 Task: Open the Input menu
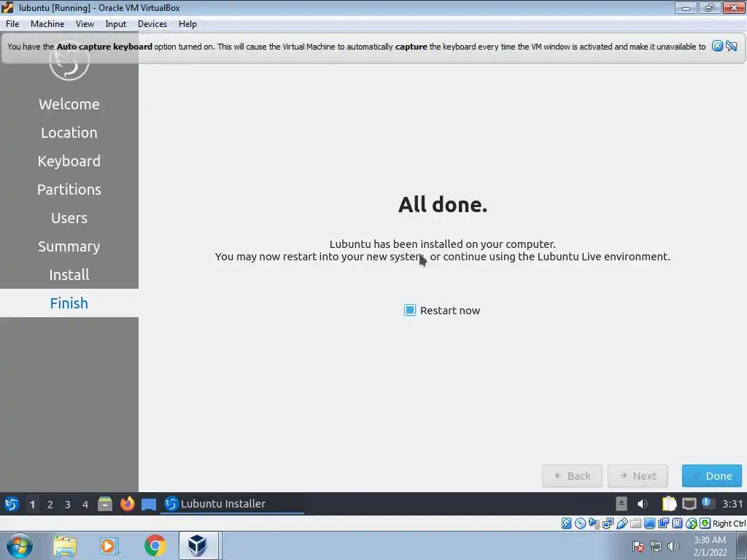click(116, 24)
